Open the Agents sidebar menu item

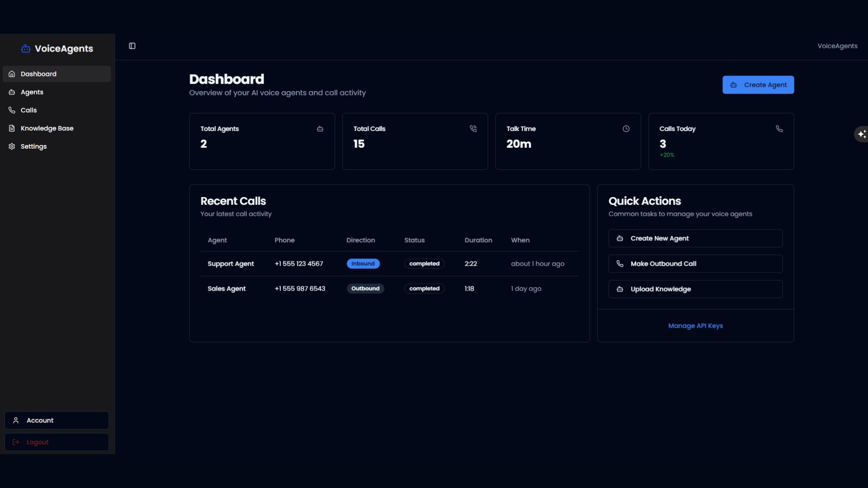(x=32, y=92)
